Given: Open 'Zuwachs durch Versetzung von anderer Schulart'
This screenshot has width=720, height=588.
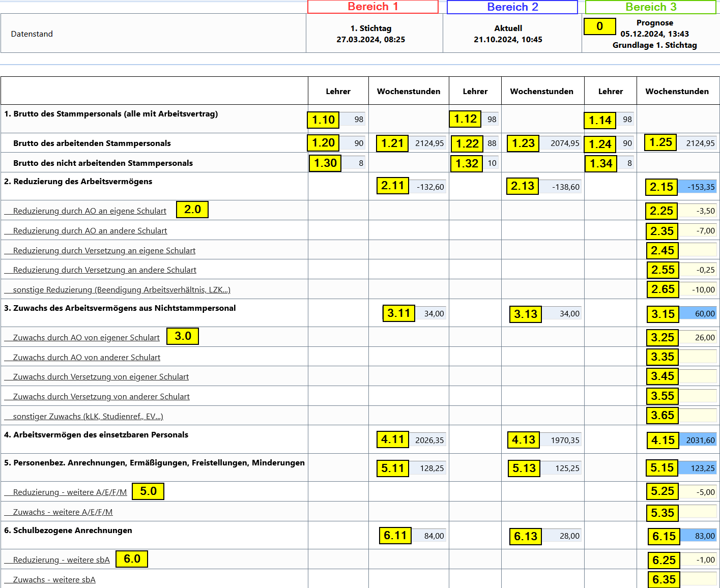Looking at the screenshot, I should pos(101,397).
